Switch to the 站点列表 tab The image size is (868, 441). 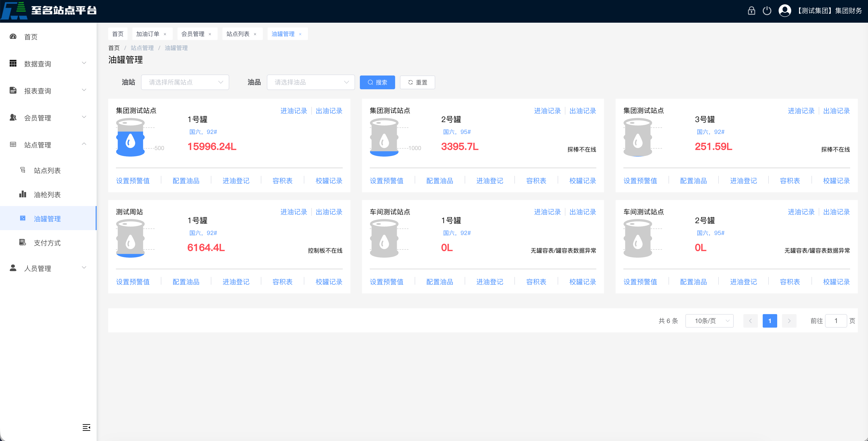click(238, 34)
